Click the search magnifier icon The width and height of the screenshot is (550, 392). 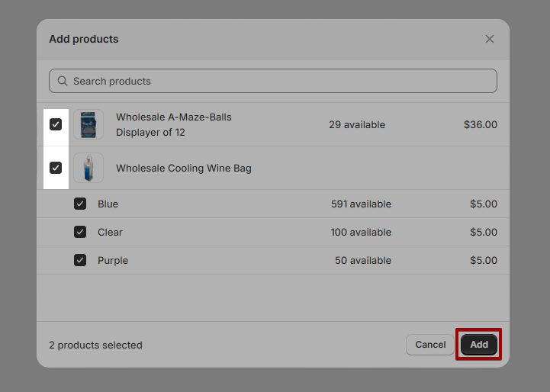click(63, 81)
